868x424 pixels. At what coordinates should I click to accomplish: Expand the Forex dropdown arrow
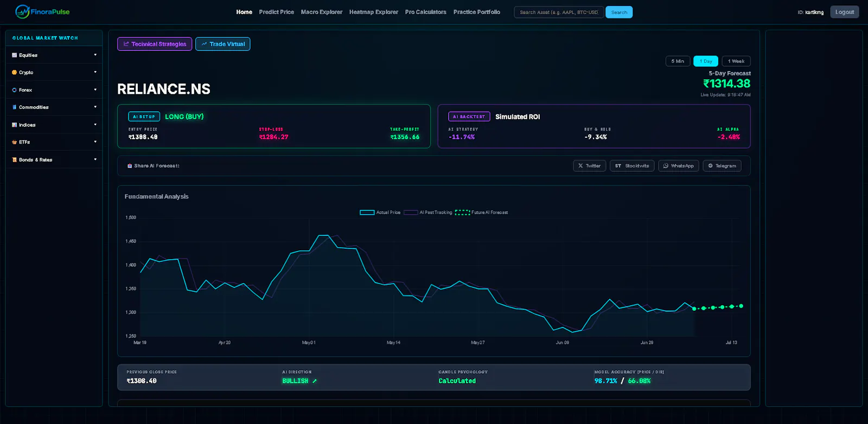pos(95,89)
